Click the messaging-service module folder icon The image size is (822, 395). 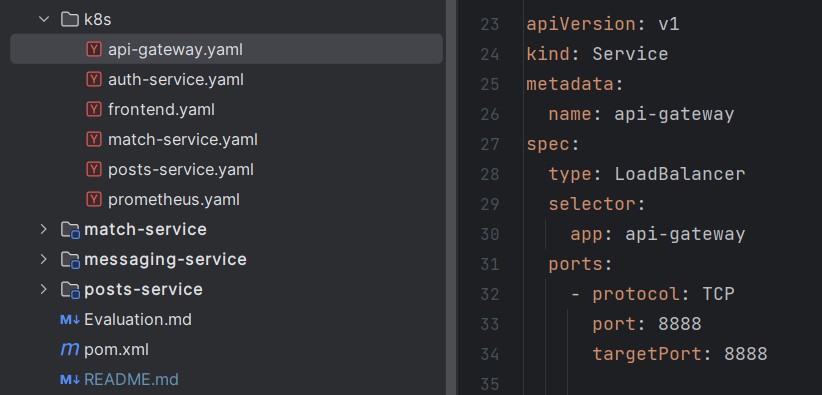coord(70,260)
